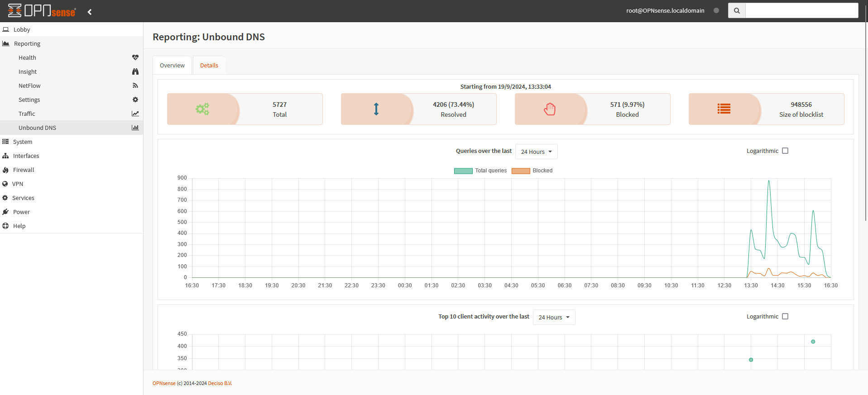This screenshot has width=868, height=395.
Task: Click the page vertical scrollbar
Action: (x=866, y=113)
